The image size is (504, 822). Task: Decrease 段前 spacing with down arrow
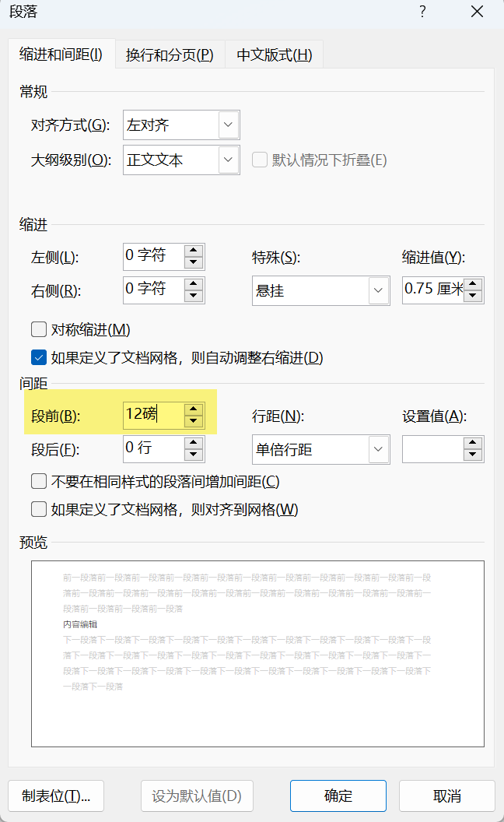click(194, 420)
